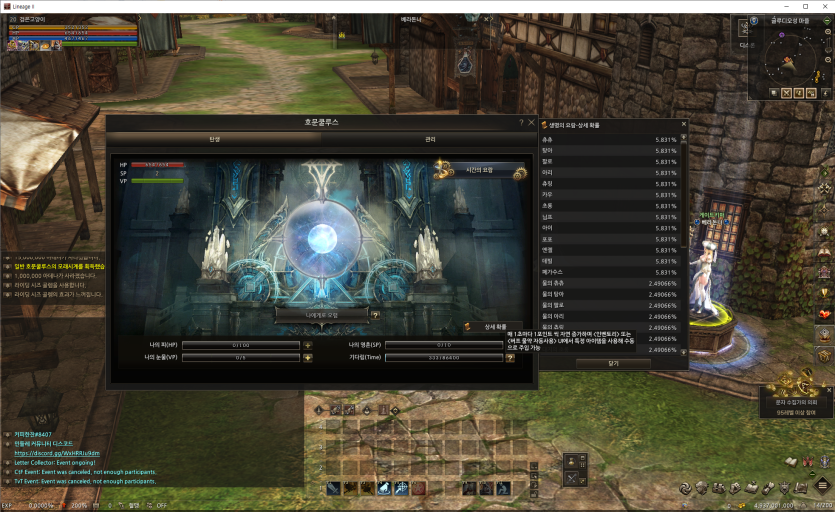
Task: Open the 상세 확률 details button
Action: 495,327
